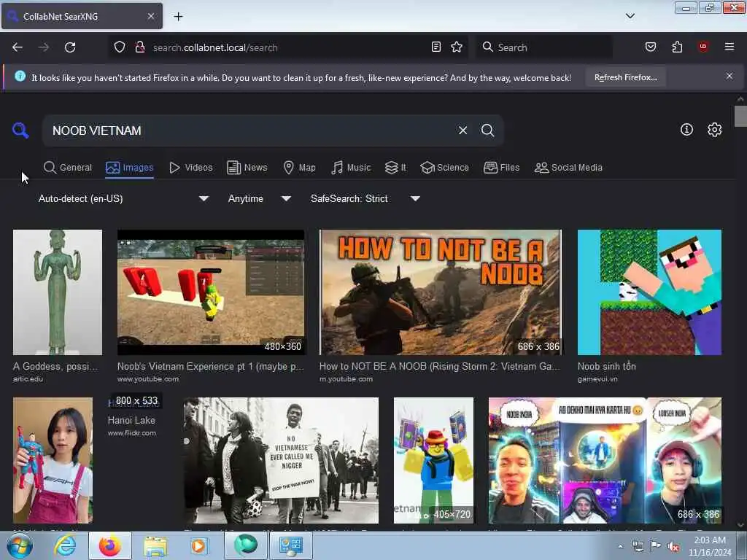Open the girl holding Superman toy thumbnail
Screen dimensions: 747x560
[x=53, y=461]
